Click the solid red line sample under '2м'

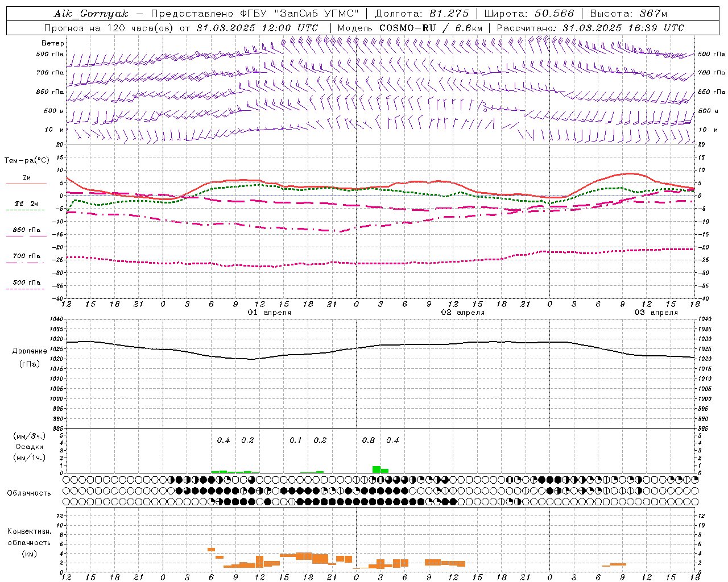(x=26, y=184)
